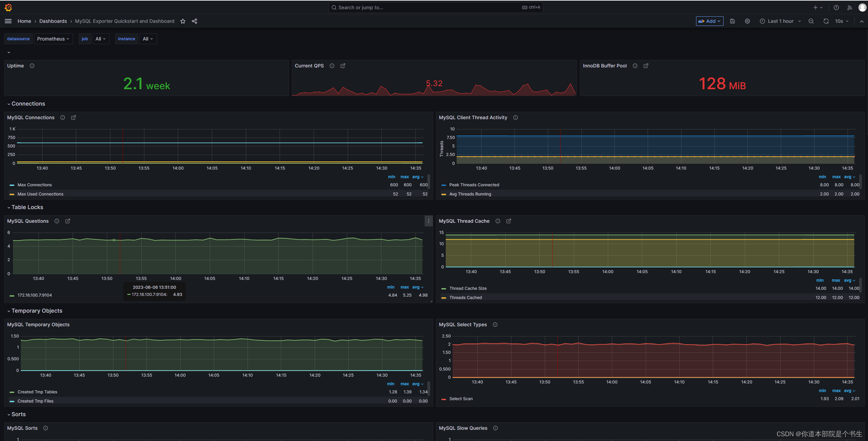Open dashboard settings gear icon

tap(747, 21)
